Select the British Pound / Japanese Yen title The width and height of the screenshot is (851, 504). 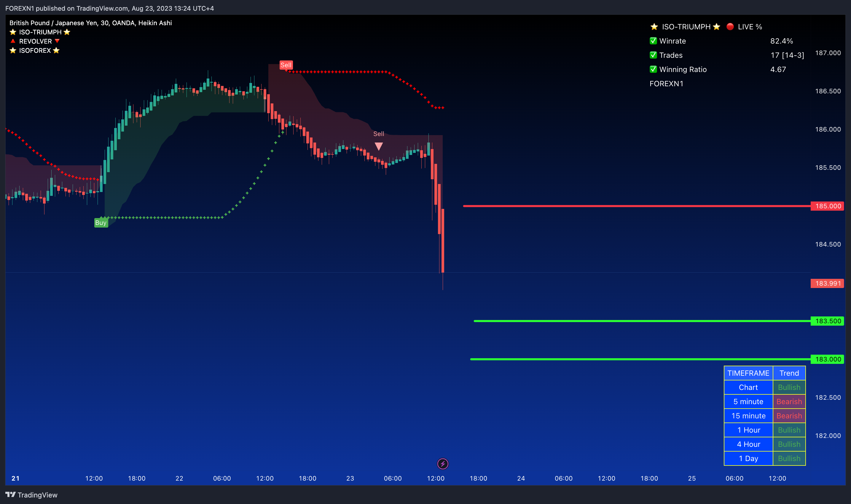(x=91, y=23)
